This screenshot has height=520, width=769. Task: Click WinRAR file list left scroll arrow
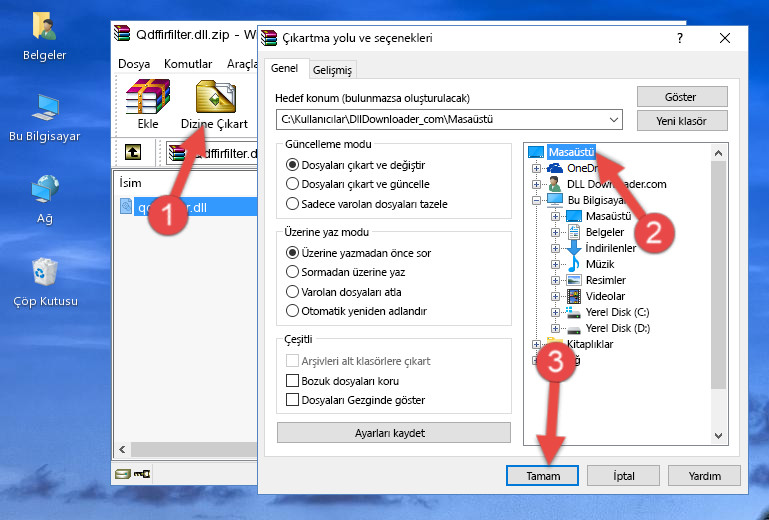point(122,449)
